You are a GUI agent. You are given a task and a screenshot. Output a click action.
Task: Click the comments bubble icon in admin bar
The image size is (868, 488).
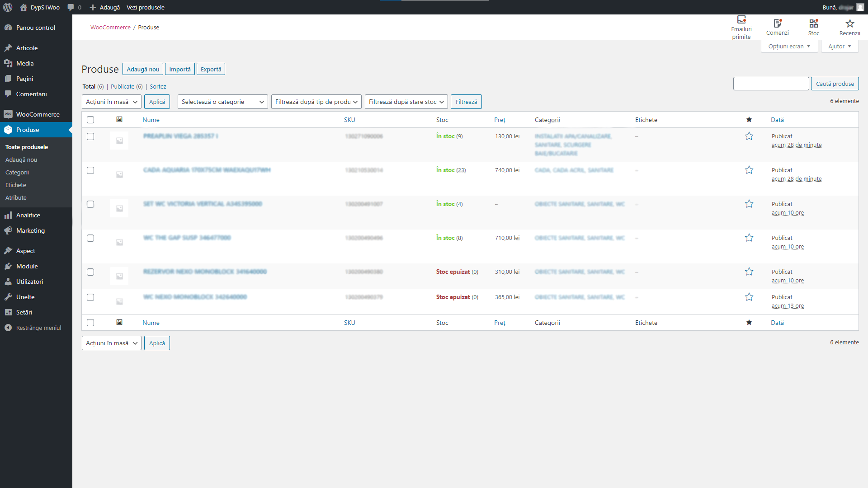[71, 7]
